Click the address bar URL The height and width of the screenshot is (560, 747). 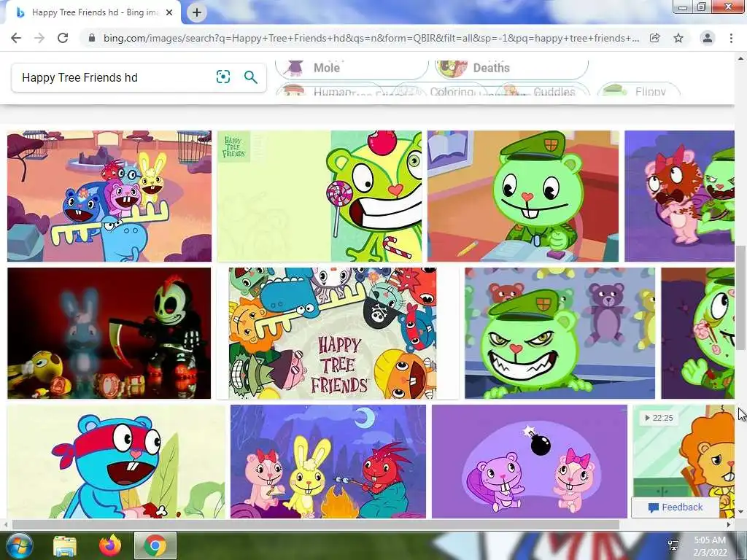tap(371, 38)
